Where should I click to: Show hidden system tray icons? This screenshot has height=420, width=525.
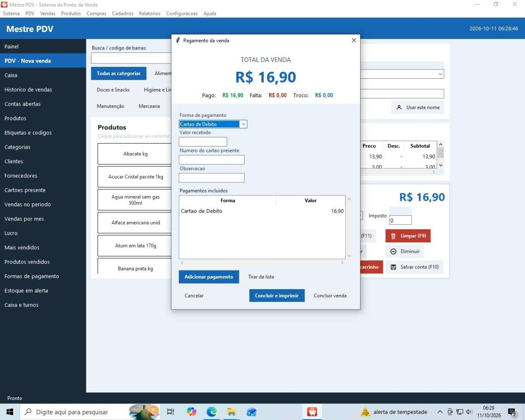point(440,412)
